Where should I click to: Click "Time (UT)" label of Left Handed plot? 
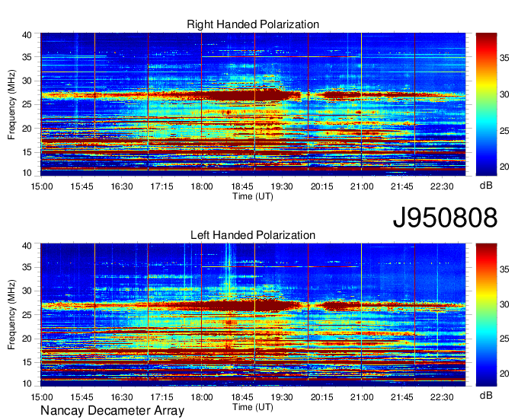[253, 407]
